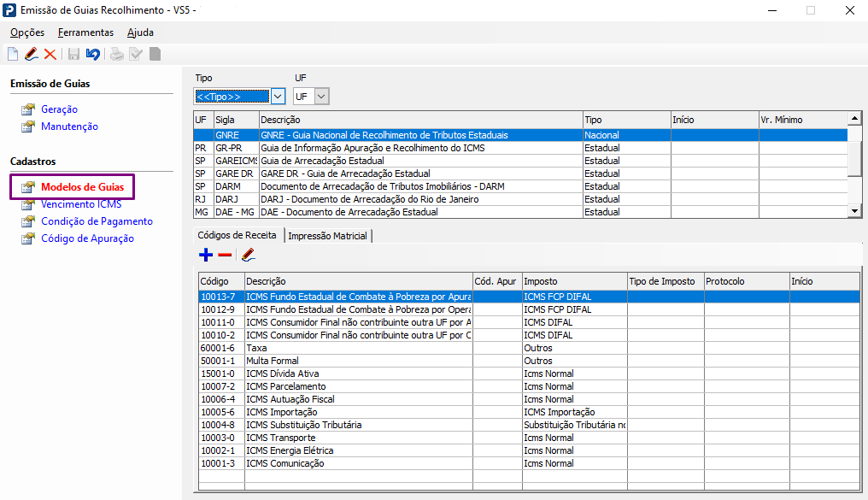Click the icon beside Manutenção
The image size is (868, 500).
27,126
